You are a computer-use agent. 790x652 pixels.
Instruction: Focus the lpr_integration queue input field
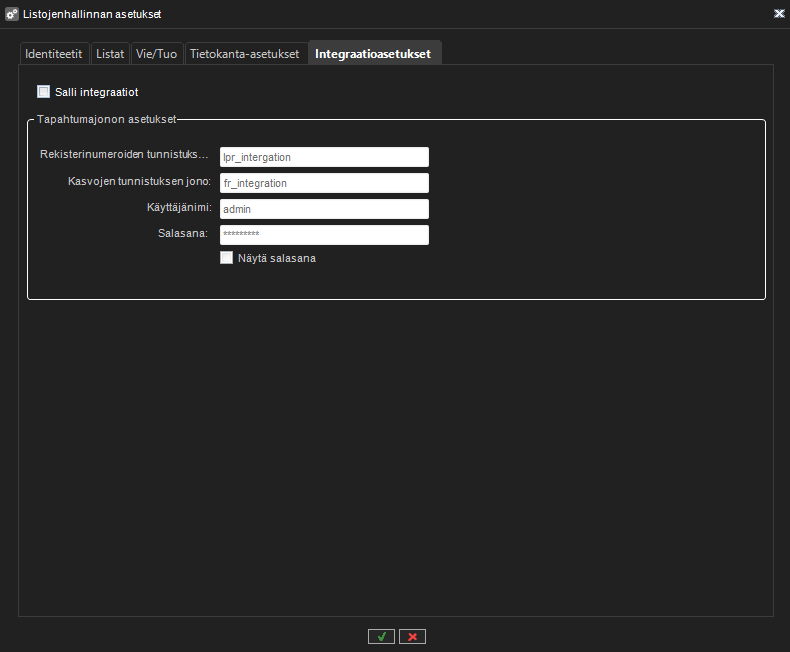click(x=324, y=157)
